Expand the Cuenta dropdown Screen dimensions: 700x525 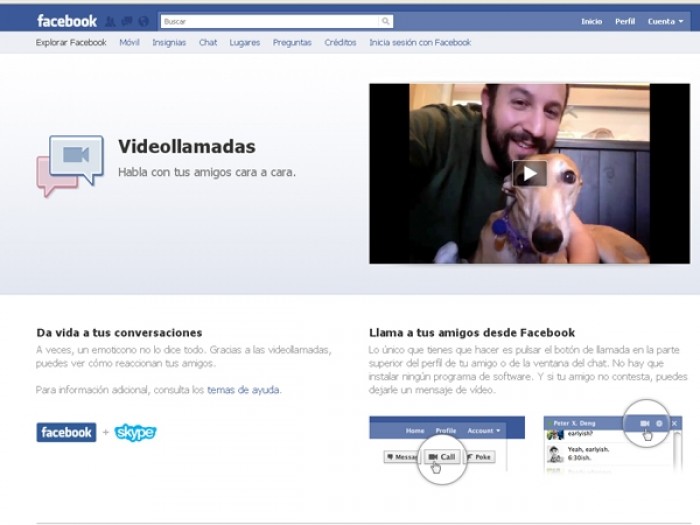665,21
